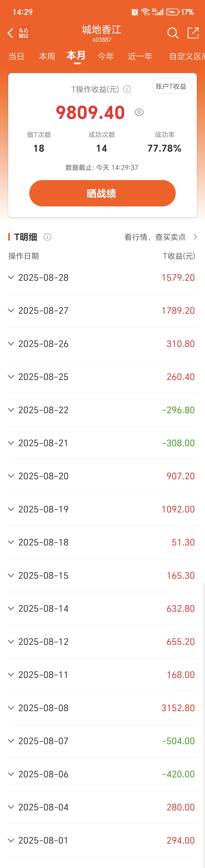Expand the 2025-08-22 entry chevron
205x868 pixels.
(11, 410)
